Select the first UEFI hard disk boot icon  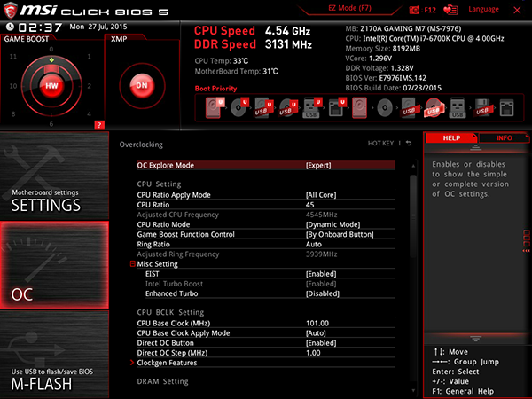coord(214,107)
